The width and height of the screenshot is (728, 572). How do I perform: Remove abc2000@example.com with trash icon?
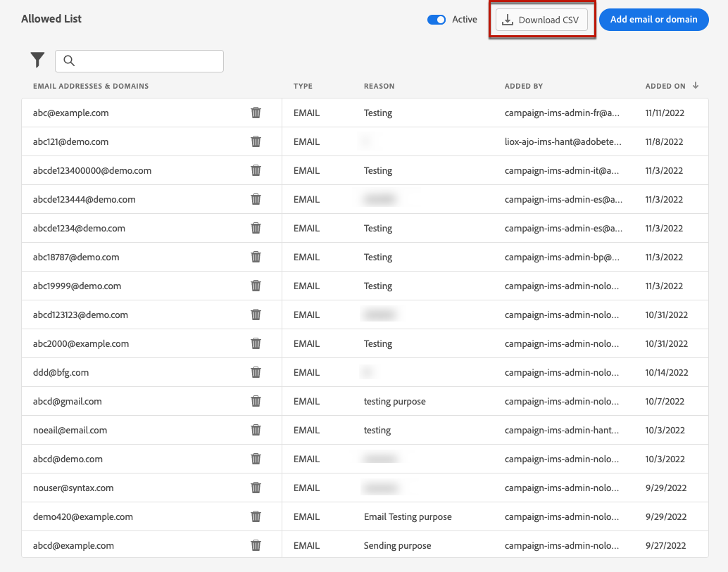256,343
